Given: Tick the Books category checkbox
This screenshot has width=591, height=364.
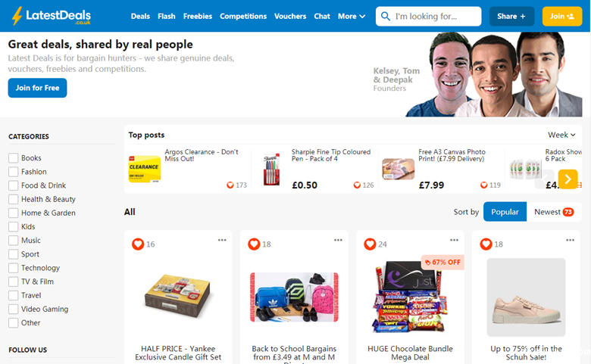Looking at the screenshot, I should coord(13,158).
